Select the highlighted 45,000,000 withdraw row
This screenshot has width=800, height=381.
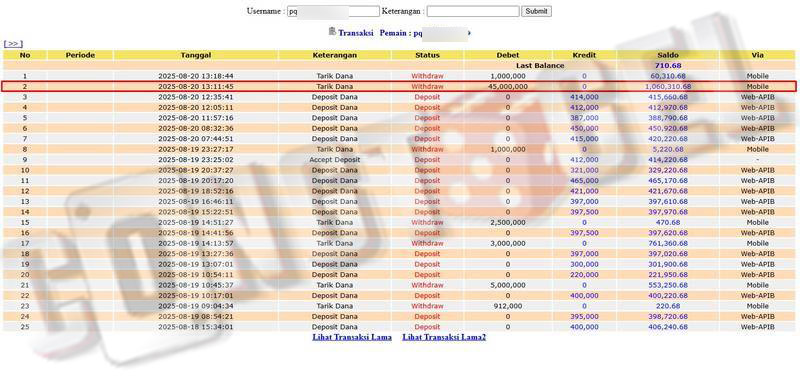(399, 87)
